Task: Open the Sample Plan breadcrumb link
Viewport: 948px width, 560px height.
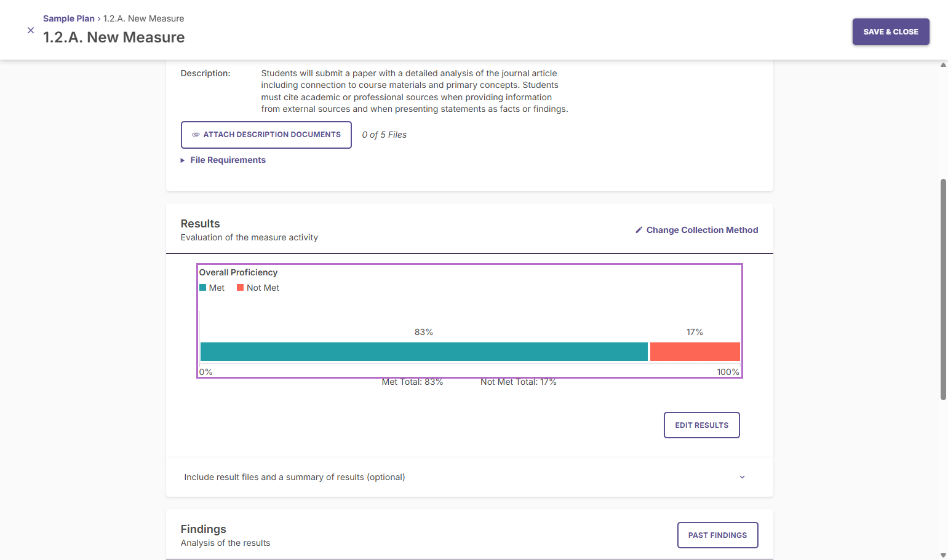Action: click(69, 18)
